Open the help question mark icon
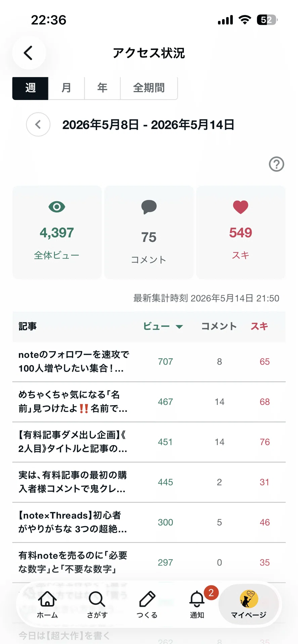298x644 pixels. click(276, 164)
